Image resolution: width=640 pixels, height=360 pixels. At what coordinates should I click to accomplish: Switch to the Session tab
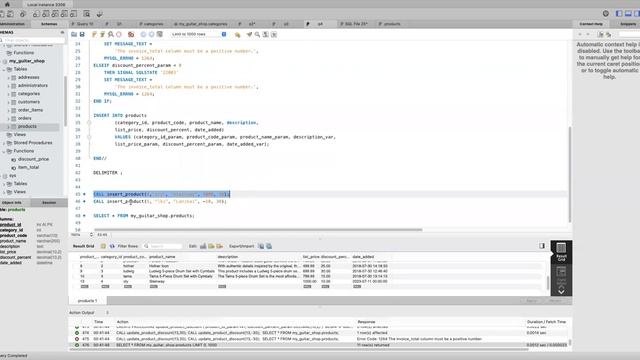[x=49, y=202]
